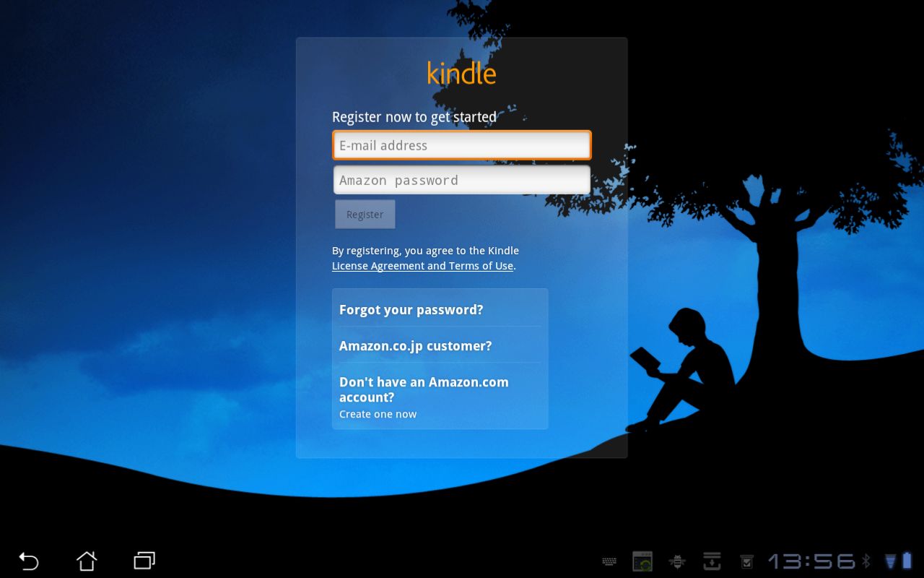Focus the Amazon password field
This screenshot has width=924, height=578.
tap(462, 180)
